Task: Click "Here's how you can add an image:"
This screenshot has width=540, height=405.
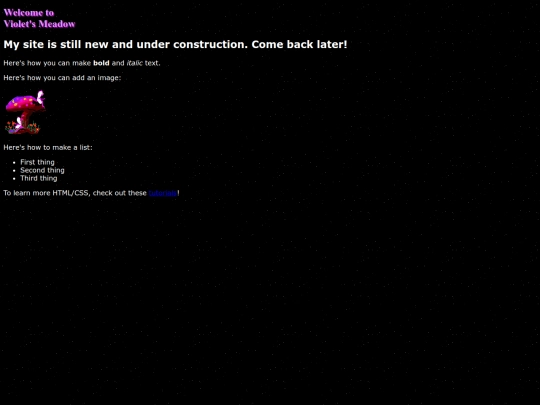Action: tap(62, 78)
